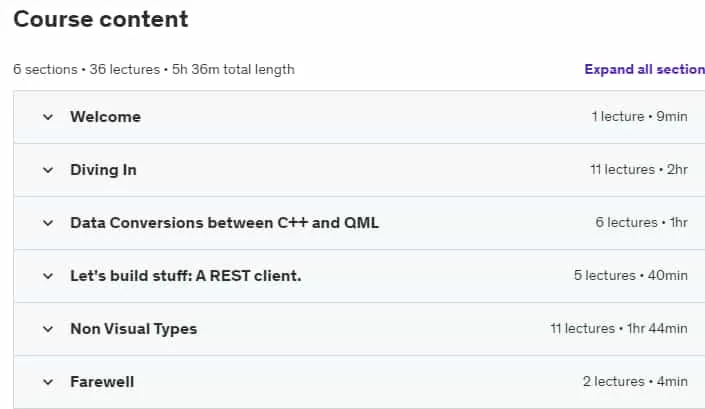The image size is (705, 409).
Task: Click the Farewell section chevron icon
Action: pyautogui.click(x=48, y=382)
